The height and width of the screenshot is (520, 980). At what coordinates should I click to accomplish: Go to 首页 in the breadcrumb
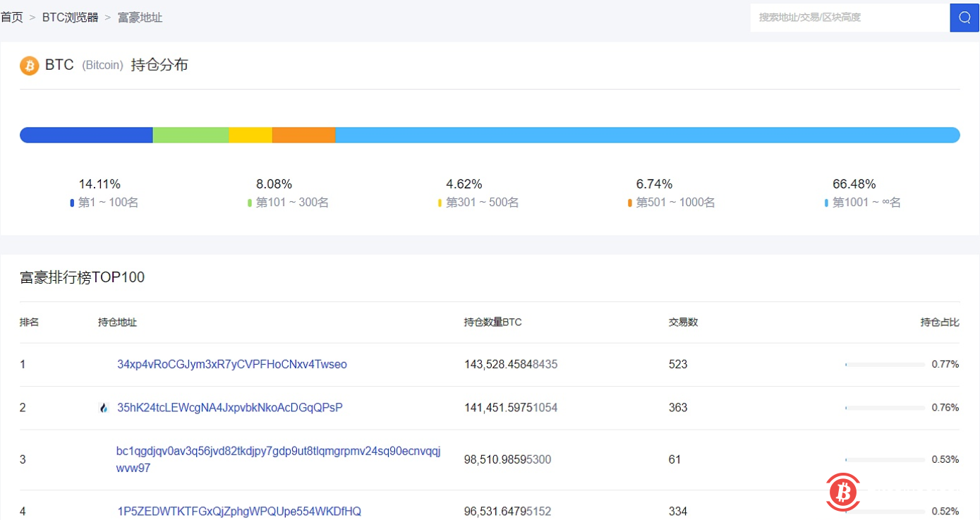(x=12, y=18)
